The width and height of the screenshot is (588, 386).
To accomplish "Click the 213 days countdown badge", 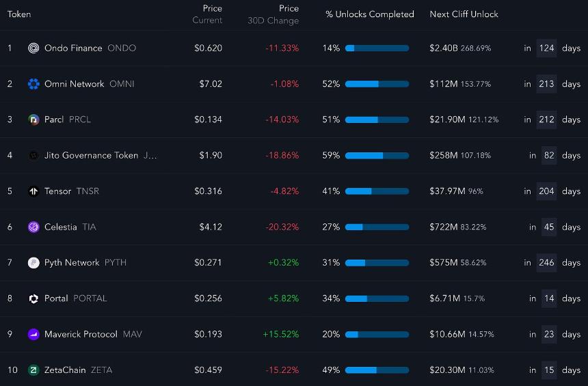I will (546, 84).
